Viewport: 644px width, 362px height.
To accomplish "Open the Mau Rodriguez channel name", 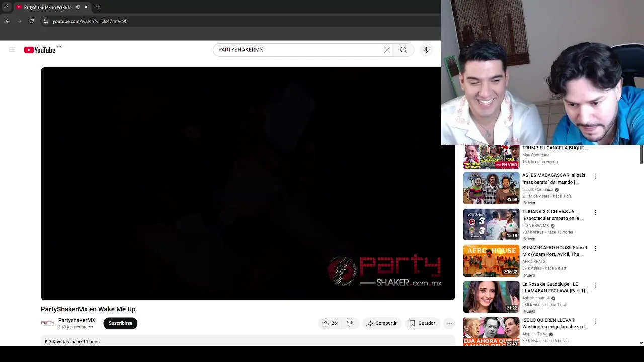I will point(536,155).
